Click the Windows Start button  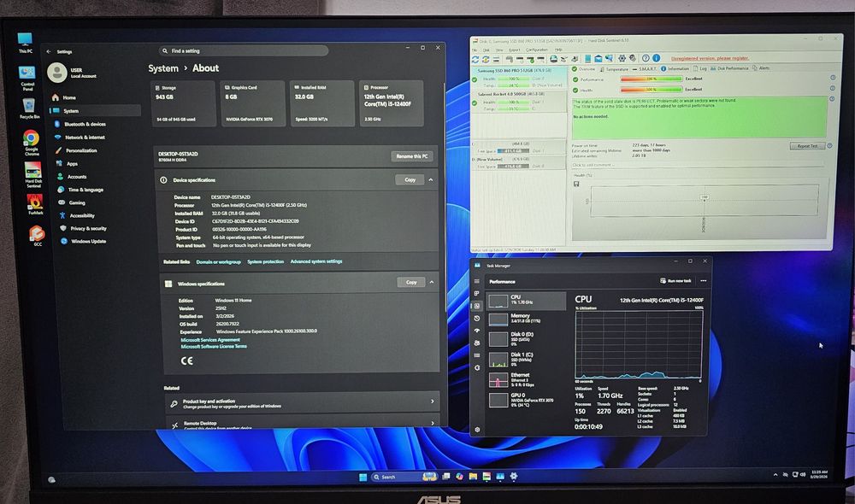click(x=363, y=478)
